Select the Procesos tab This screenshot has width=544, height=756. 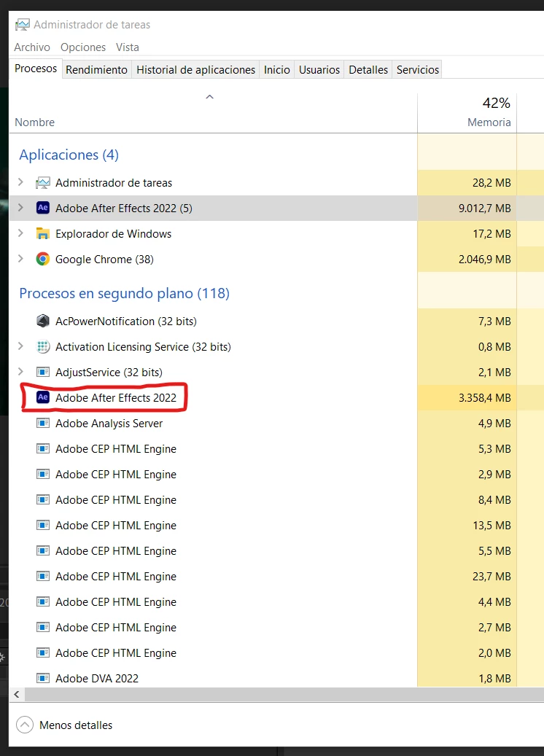(36, 69)
